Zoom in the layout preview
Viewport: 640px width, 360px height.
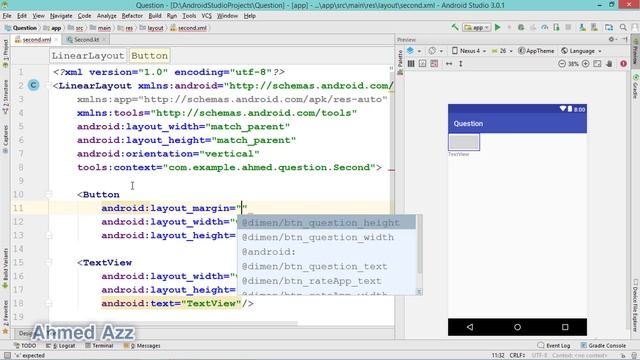coord(585,64)
